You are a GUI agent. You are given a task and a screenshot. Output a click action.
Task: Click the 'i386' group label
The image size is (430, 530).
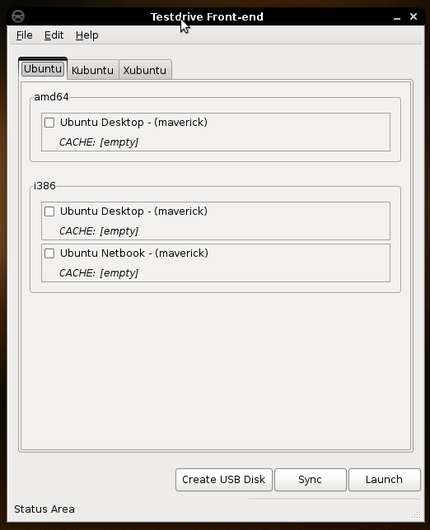click(45, 186)
